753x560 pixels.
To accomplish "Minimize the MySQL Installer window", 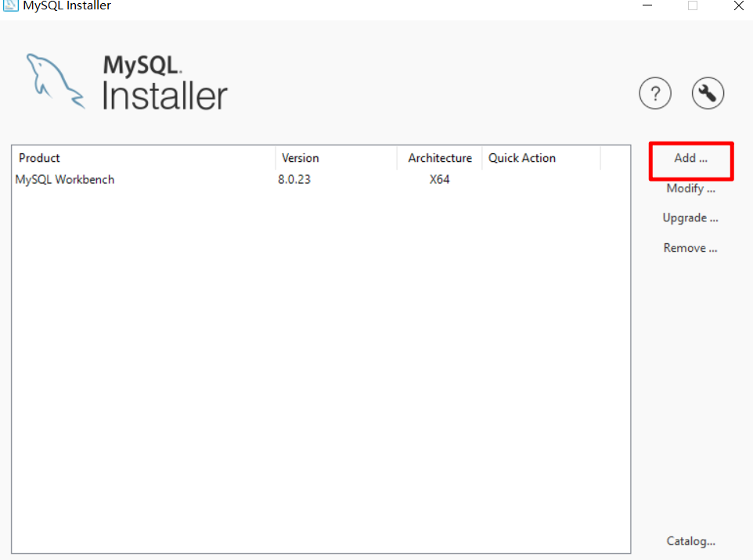I will (647, 5).
